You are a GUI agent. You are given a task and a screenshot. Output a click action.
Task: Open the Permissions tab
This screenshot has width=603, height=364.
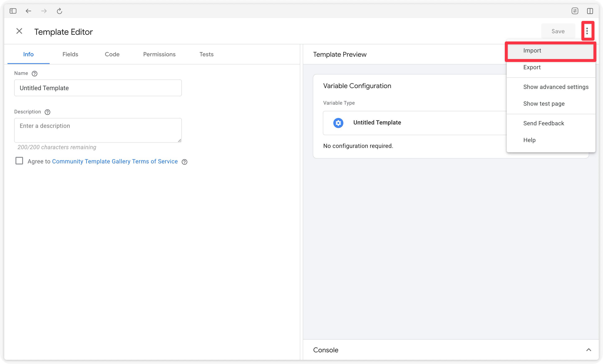159,54
